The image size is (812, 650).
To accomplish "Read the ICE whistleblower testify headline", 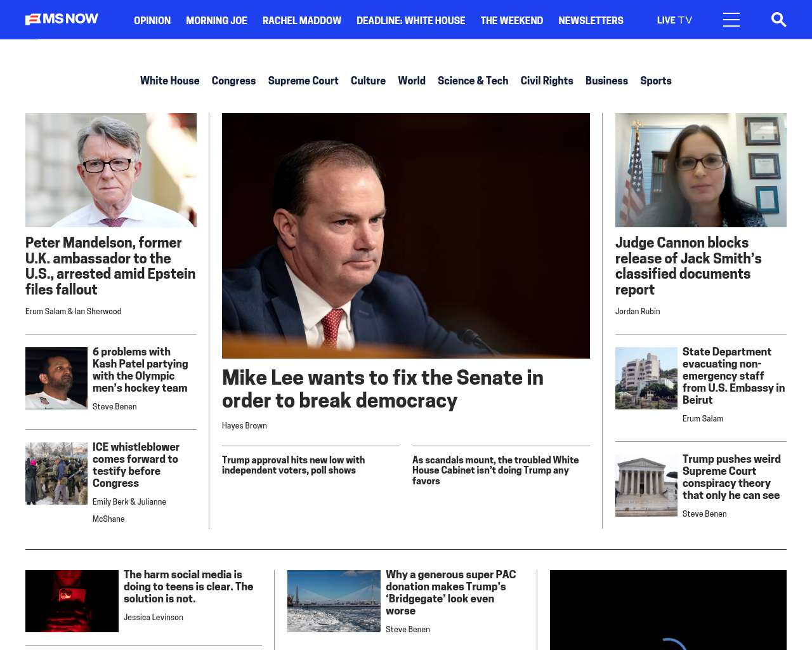I will pos(136,465).
